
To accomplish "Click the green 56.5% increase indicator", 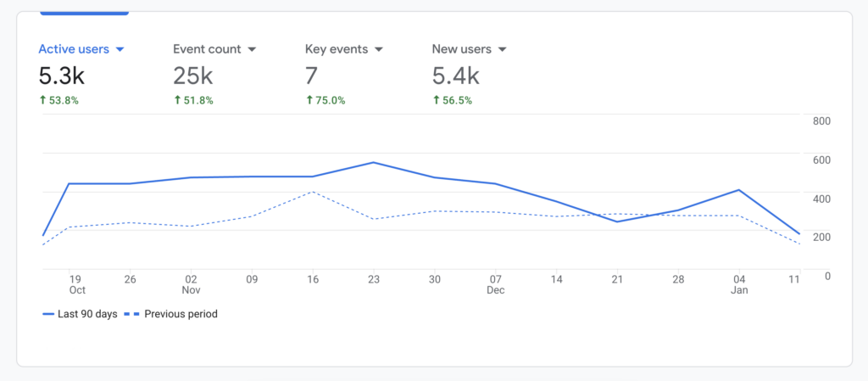I will pyautogui.click(x=453, y=100).
